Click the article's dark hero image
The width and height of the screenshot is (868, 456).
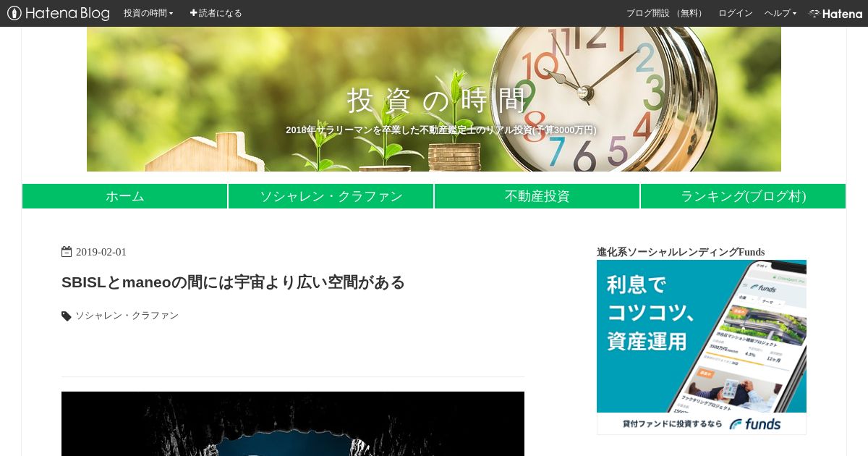[x=293, y=423]
